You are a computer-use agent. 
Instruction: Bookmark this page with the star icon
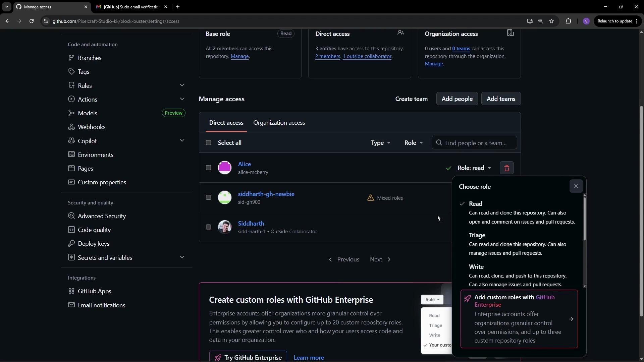551,21
